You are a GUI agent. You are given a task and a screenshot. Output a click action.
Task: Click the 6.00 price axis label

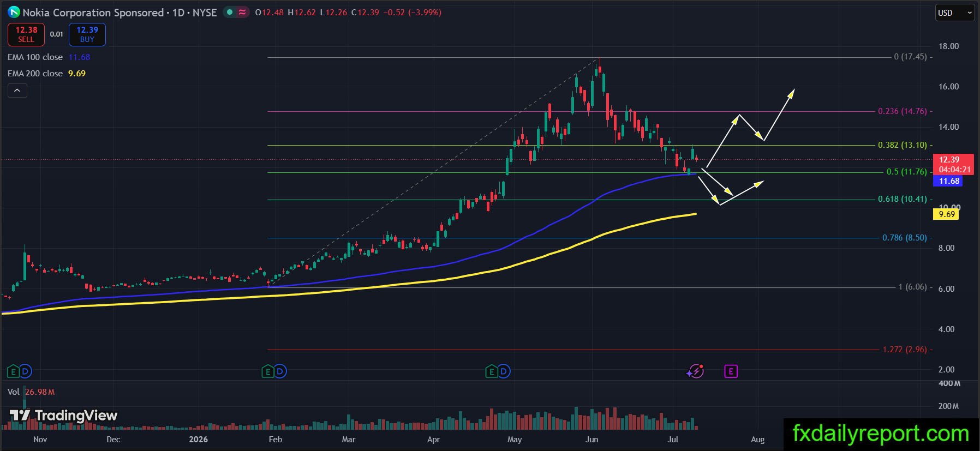(946, 289)
